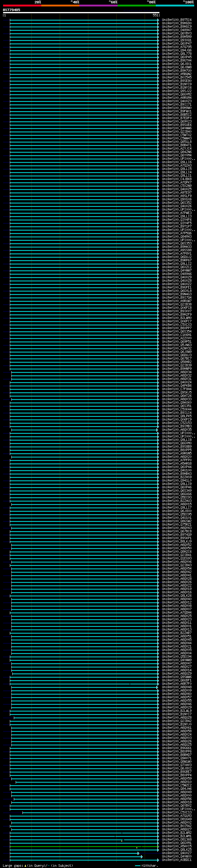Viewport: 197px width, 868px height.
Task: Select hit UniRef100_B0I545
Action: pyautogui.click(x=176, y=77)
